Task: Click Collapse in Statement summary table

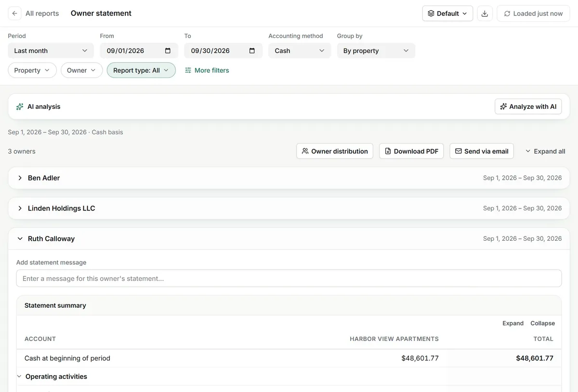Action: (543, 323)
